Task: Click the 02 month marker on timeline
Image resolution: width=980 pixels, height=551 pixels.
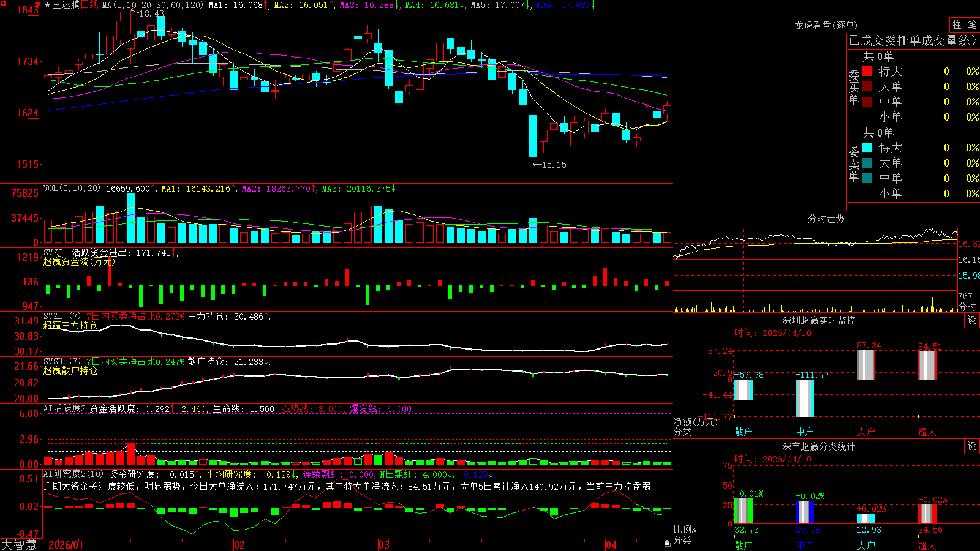Action: coord(239,545)
